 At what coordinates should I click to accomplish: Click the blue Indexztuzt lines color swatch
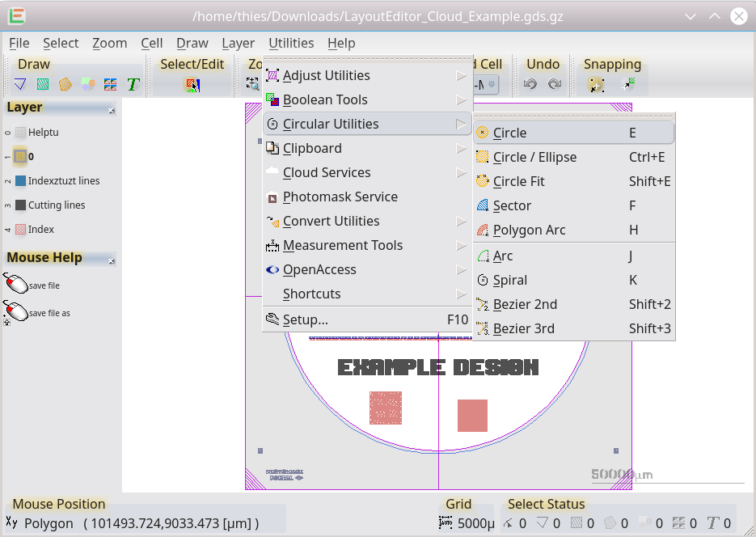click(x=20, y=180)
